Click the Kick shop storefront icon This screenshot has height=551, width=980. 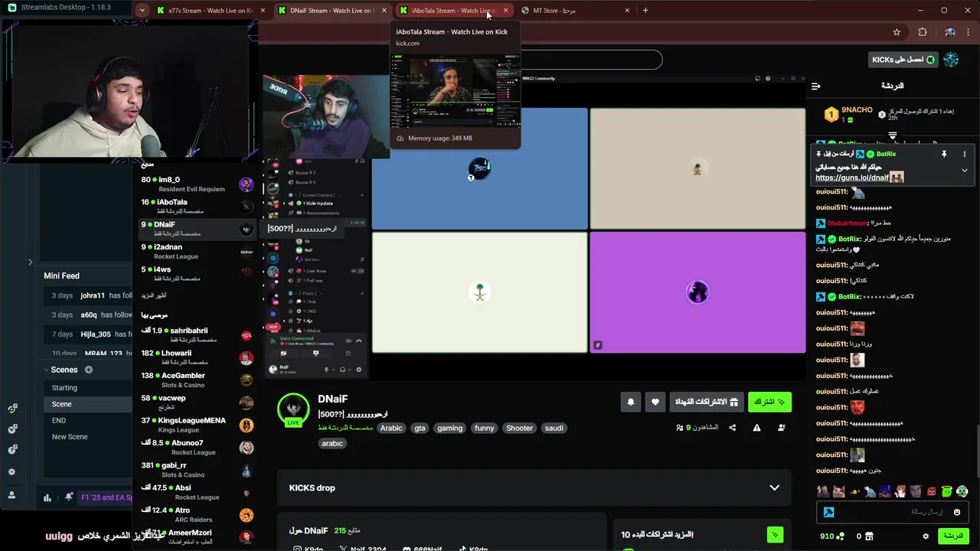click(x=869, y=536)
